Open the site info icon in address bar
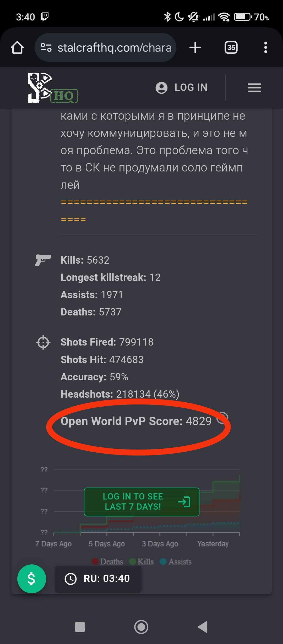This screenshot has width=283, height=644. (46, 47)
